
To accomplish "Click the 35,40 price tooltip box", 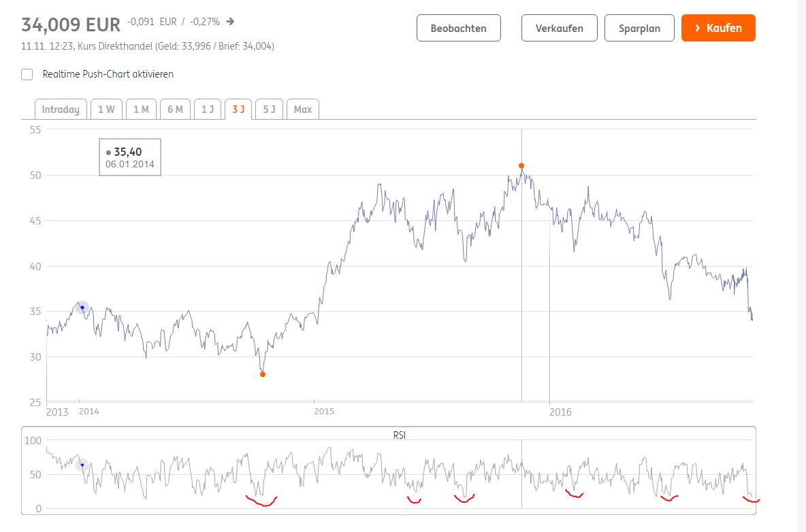I will click(130, 157).
